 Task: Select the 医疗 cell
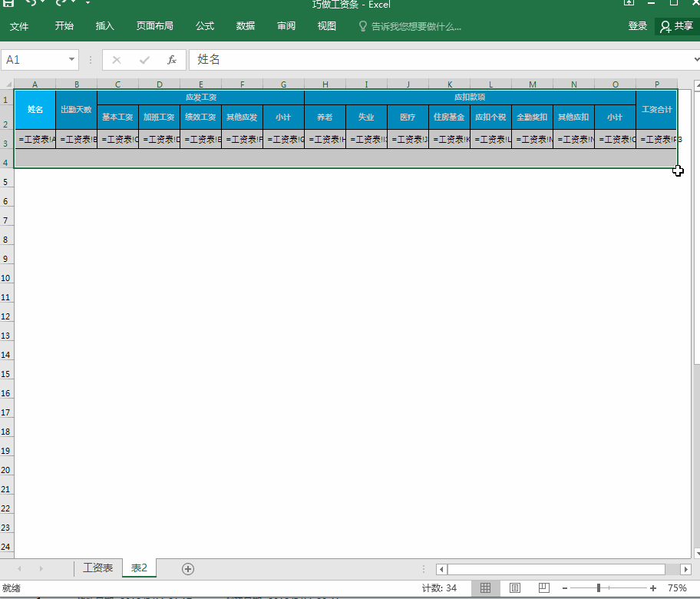(408, 117)
